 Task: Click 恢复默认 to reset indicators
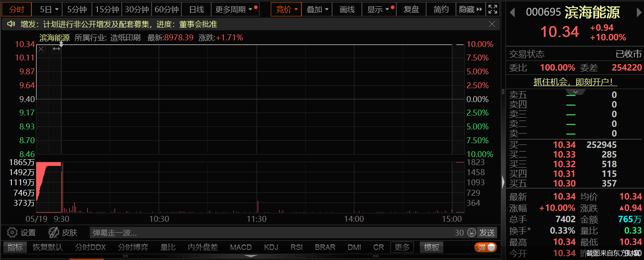pos(48,247)
